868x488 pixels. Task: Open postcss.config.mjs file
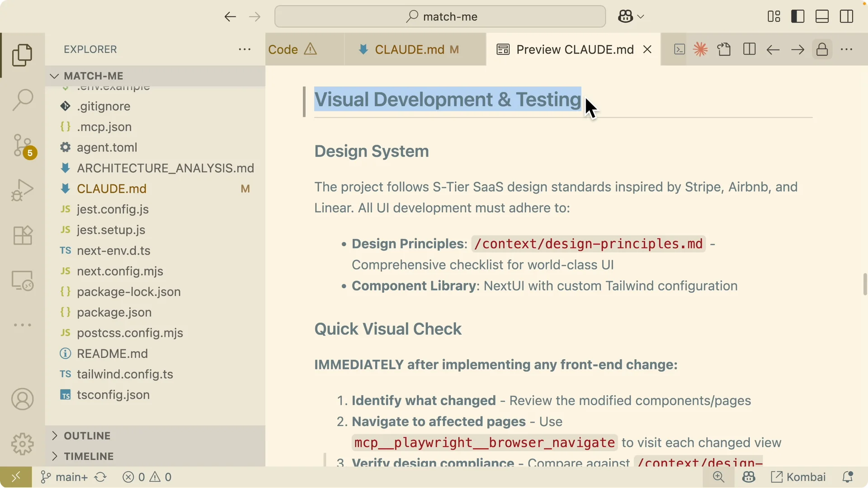point(155,333)
